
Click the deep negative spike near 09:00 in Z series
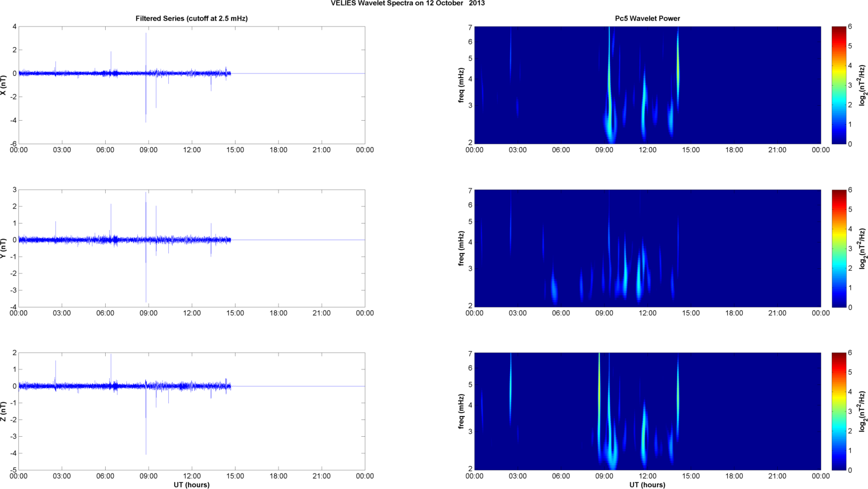(x=146, y=422)
